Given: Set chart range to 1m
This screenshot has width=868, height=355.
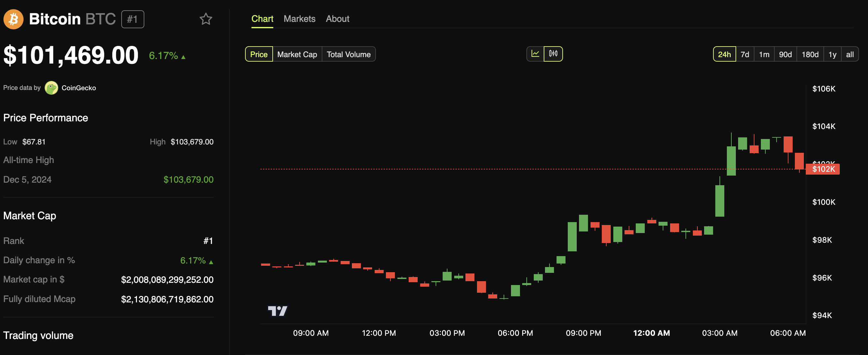Looking at the screenshot, I should pos(764,54).
